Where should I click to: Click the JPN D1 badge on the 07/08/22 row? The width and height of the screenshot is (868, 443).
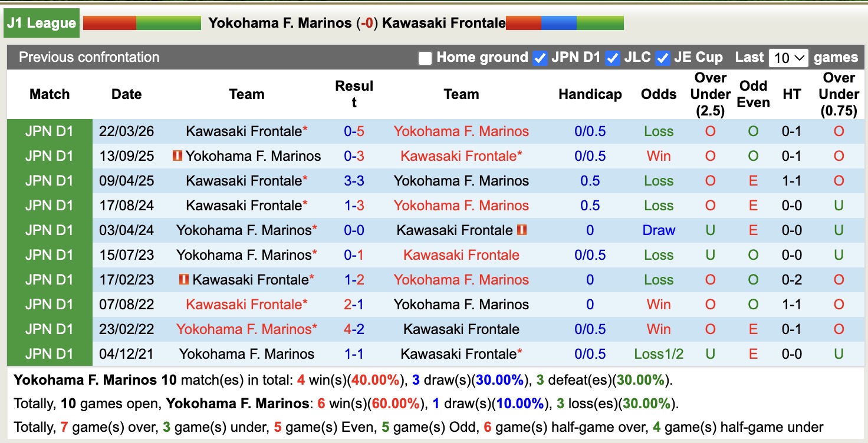(50, 304)
